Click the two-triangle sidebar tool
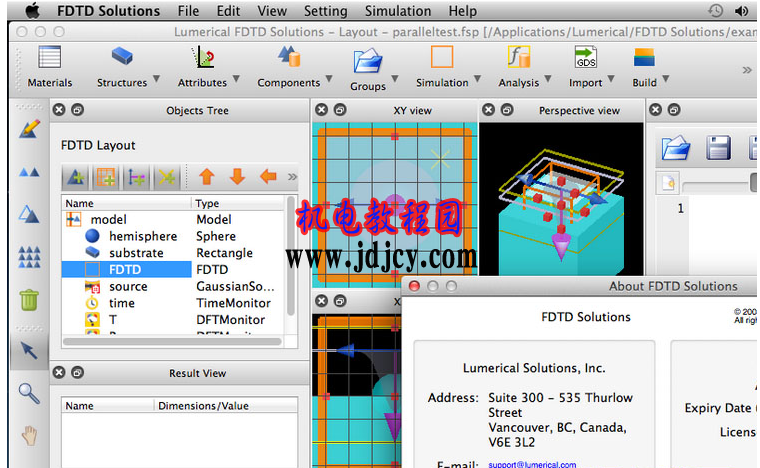This screenshot has height=468, width=760. click(29, 172)
